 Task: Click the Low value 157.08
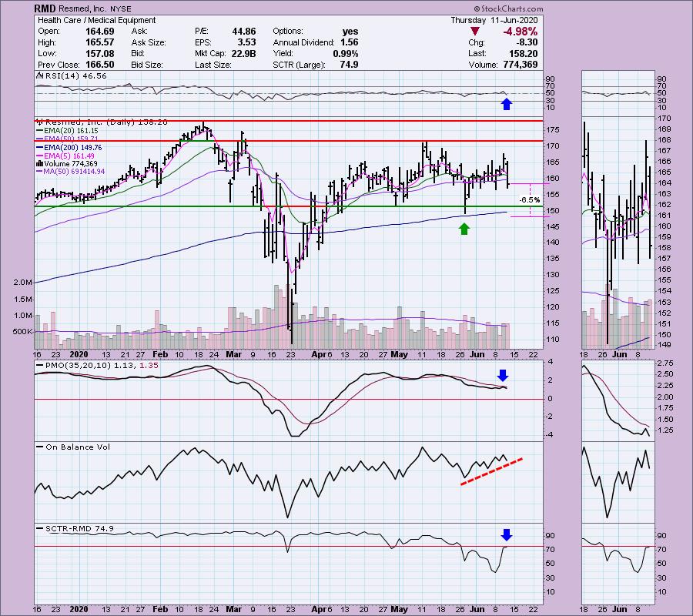[x=99, y=53]
